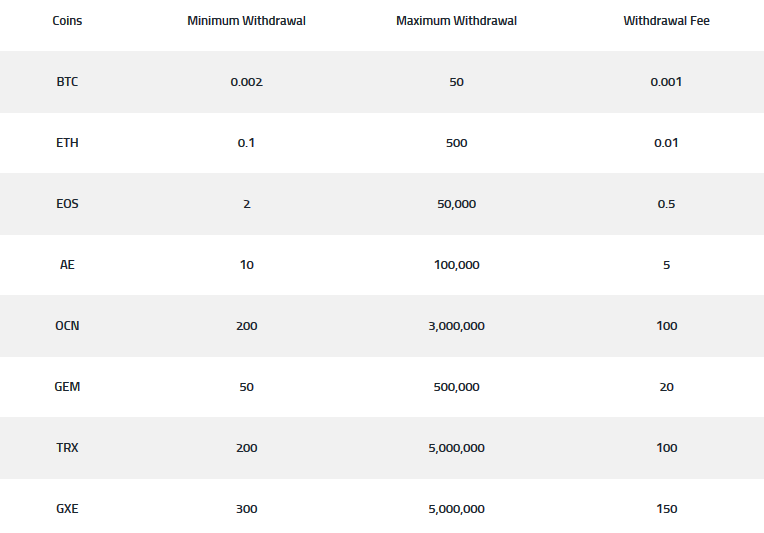Select the GEM coin cell
This screenshot has height=533, width=764.
[x=67, y=387]
